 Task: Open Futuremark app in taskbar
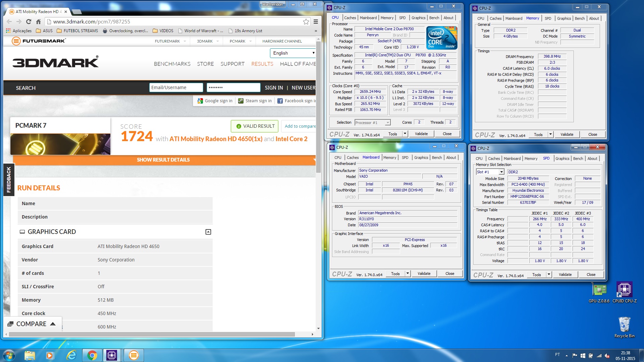[133, 355]
